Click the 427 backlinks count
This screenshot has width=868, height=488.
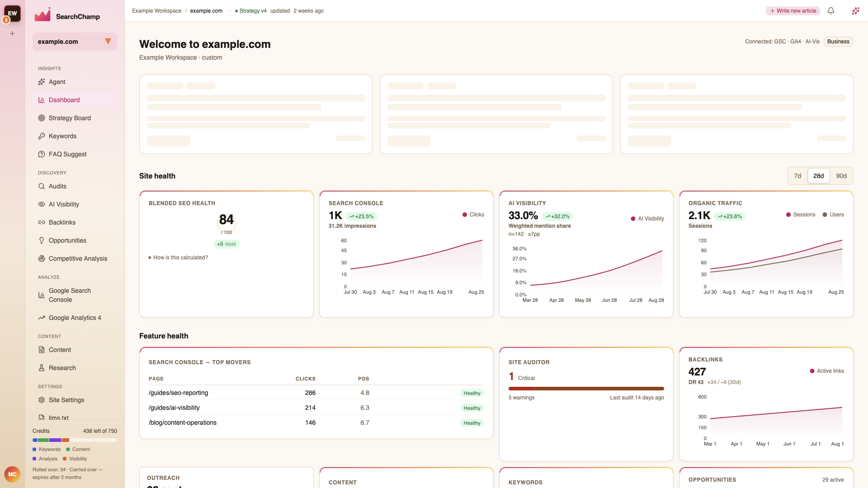tap(697, 372)
